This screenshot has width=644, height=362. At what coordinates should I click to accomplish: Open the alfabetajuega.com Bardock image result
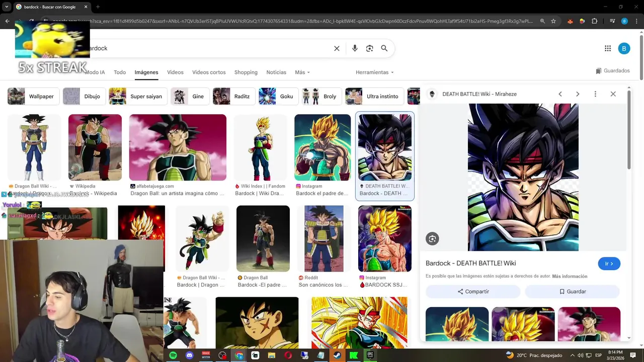(178, 147)
